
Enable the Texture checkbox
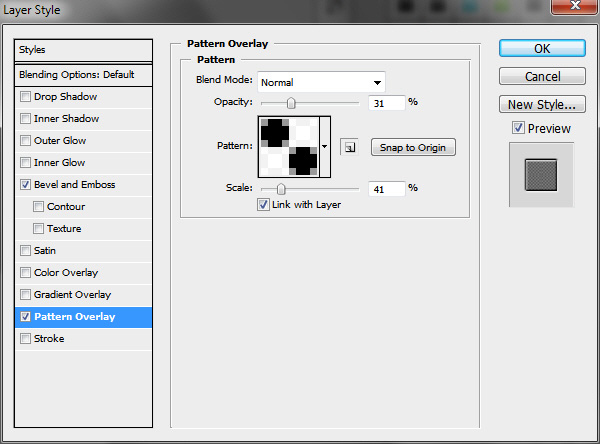point(38,229)
